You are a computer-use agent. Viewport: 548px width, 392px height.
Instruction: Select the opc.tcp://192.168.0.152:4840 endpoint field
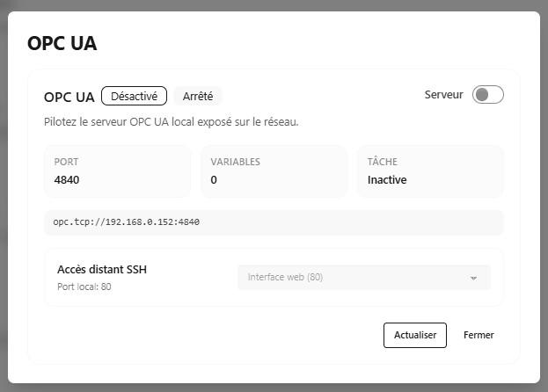274,222
